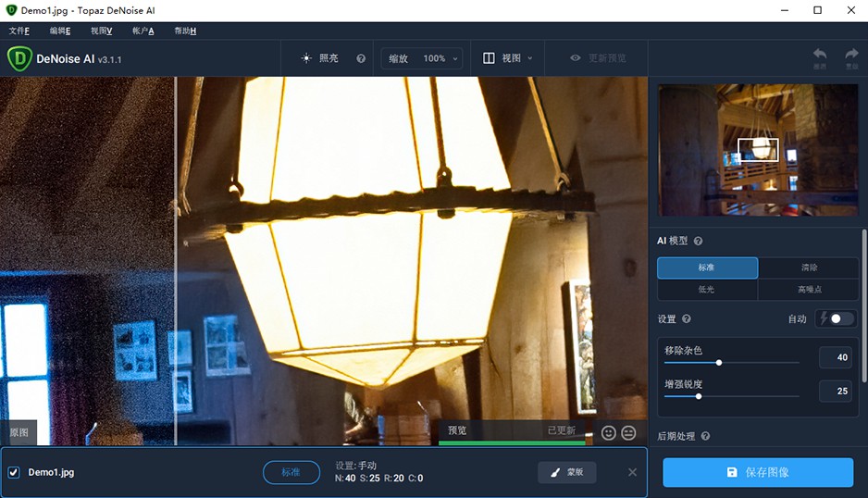Open help for 设置 section
Screen dimensions: 868x498
click(x=687, y=318)
